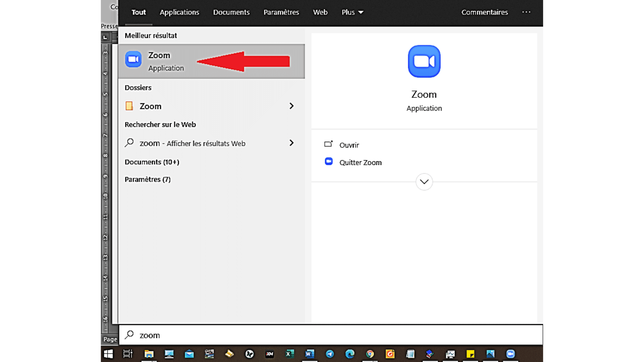Viewport: 644px width, 362px height.
Task: Click the Commentaires link
Action: coord(484,12)
